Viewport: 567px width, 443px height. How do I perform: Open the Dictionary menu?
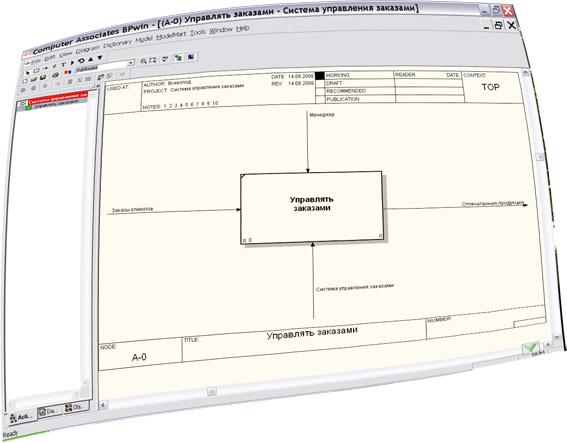point(118,44)
